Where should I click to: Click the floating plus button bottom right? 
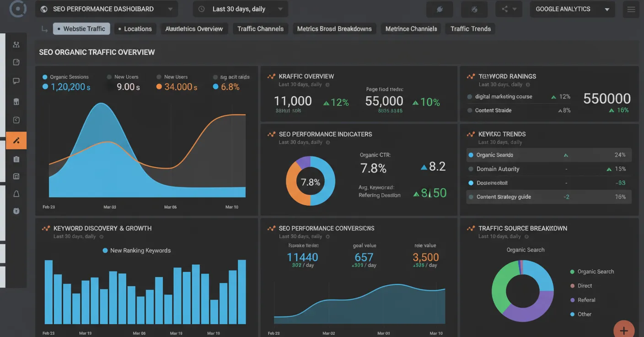click(623, 329)
